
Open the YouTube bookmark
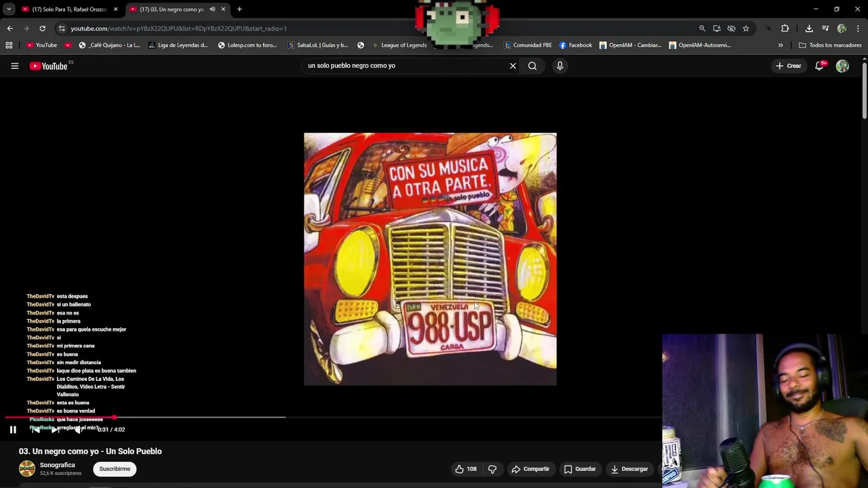pos(42,45)
